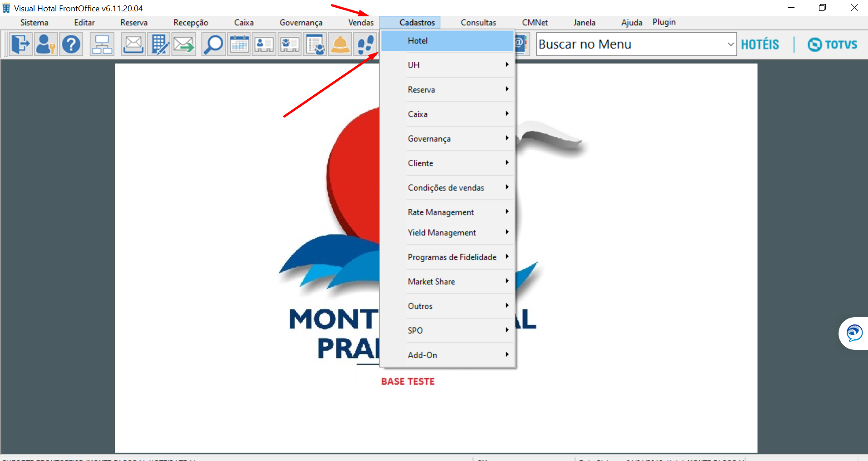Expand the SPO submenu
This screenshot has width=868, height=461.
pyautogui.click(x=447, y=330)
